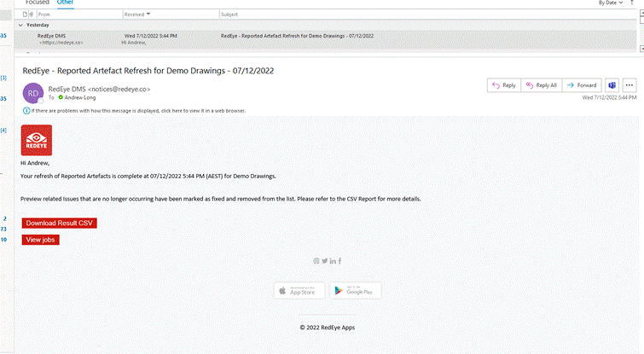Viewport: 644px width, 354px height.
Task: Open the By Date sort dropdown
Action: (611, 3)
